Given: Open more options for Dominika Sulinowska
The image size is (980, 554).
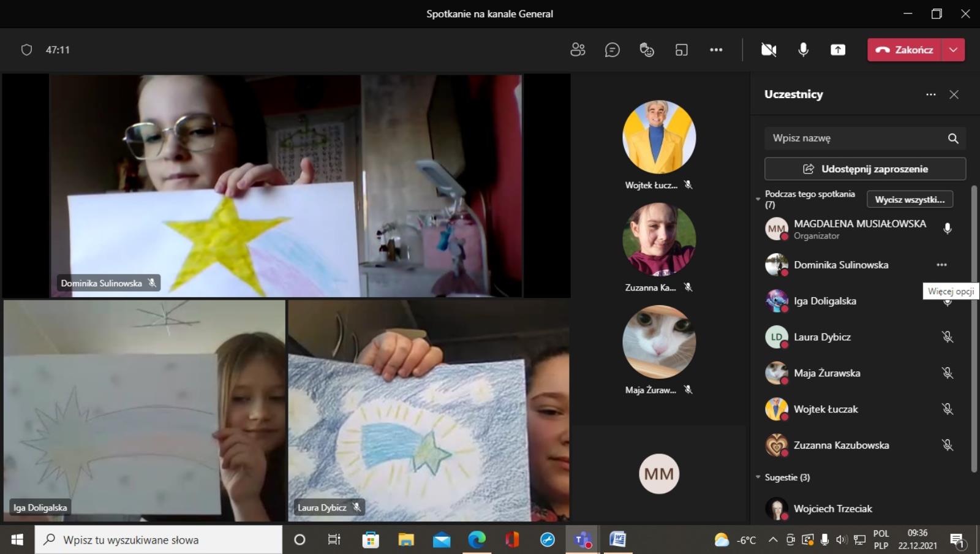Looking at the screenshot, I should point(941,265).
